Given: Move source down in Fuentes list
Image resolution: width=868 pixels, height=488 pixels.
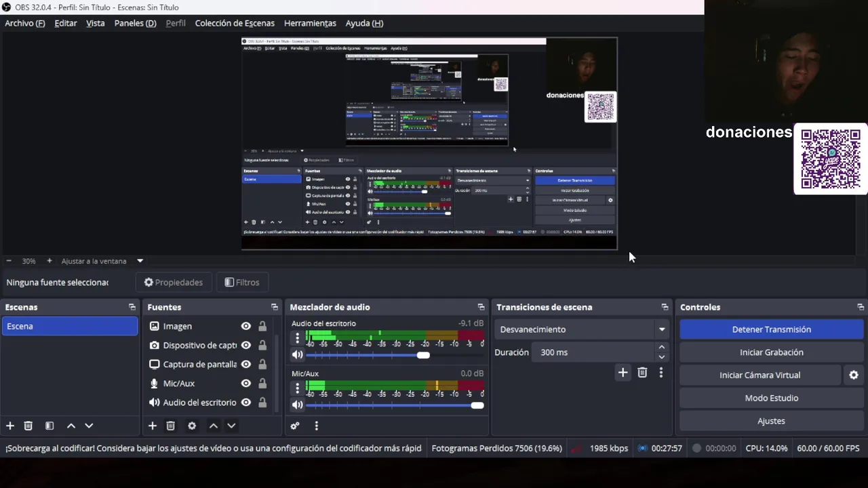Looking at the screenshot, I should coord(231,426).
